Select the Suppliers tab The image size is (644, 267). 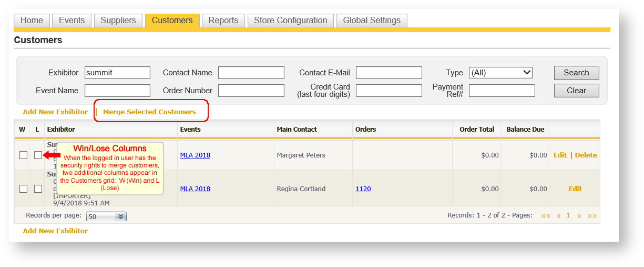click(x=118, y=21)
